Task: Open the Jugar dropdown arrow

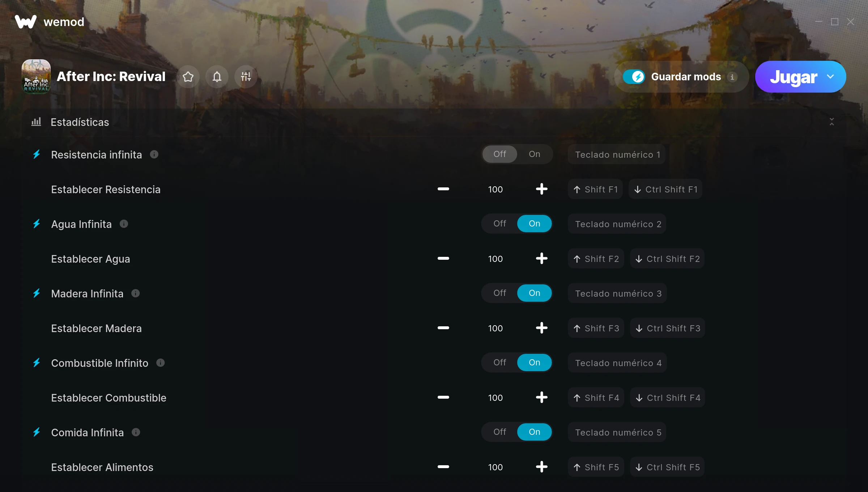Action: pyautogui.click(x=830, y=77)
